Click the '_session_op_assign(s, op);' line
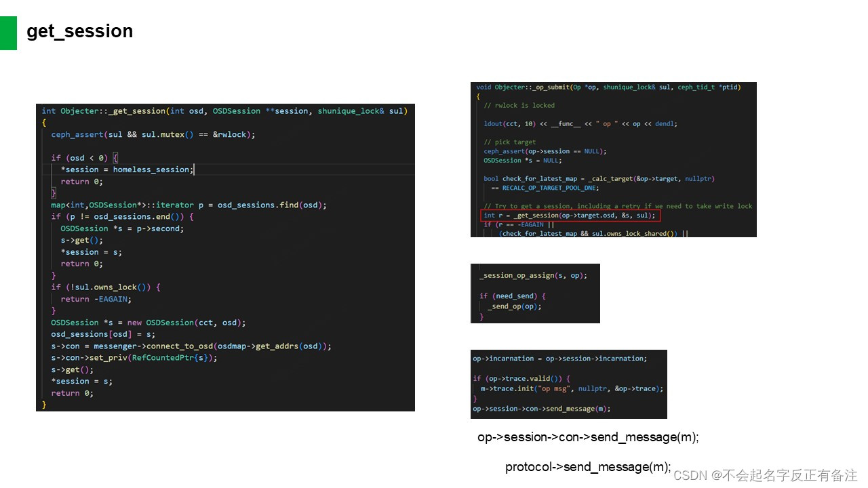The height and width of the screenshot is (488, 868). 533,276
